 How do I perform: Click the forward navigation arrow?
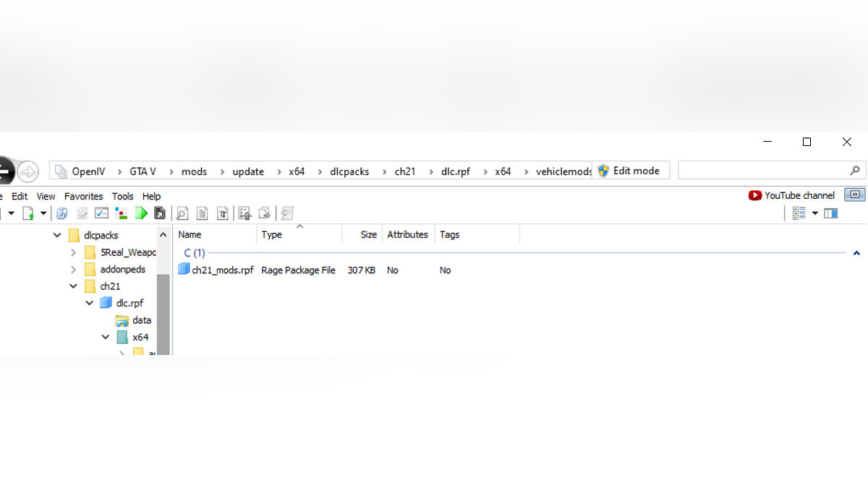27,171
